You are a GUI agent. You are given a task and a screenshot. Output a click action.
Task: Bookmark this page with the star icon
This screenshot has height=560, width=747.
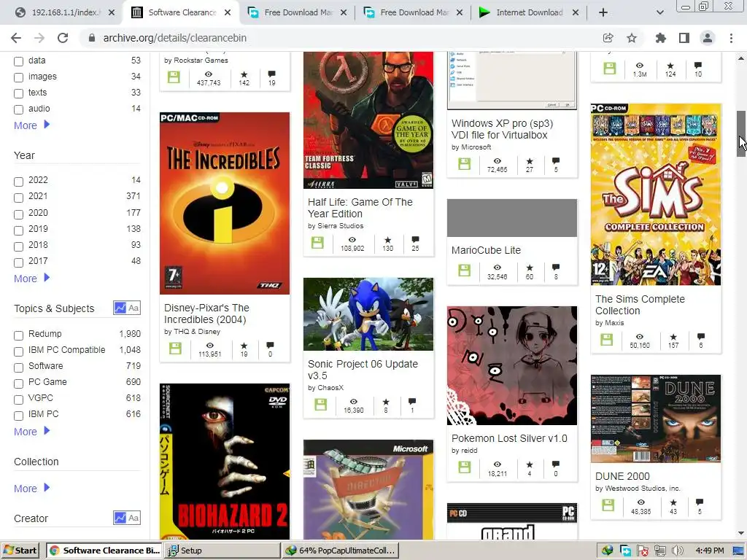pos(632,38)
